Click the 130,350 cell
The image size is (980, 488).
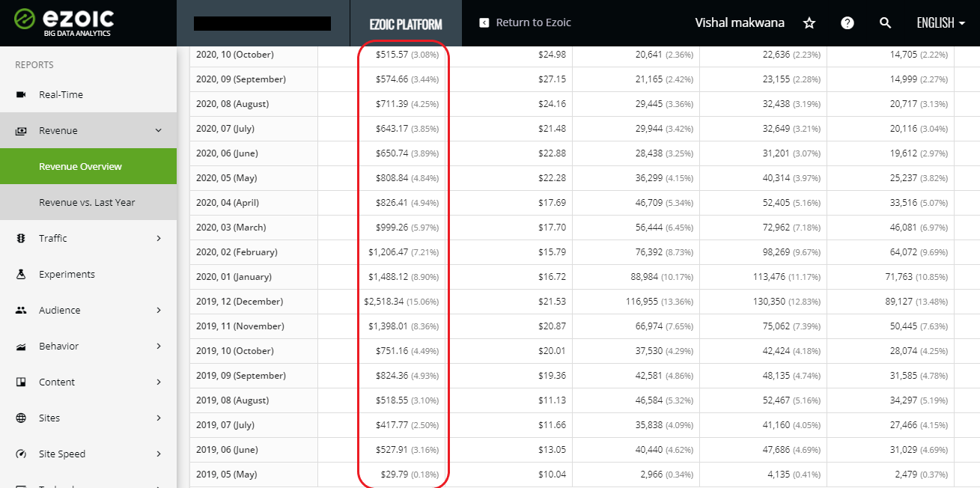(786, 302)
